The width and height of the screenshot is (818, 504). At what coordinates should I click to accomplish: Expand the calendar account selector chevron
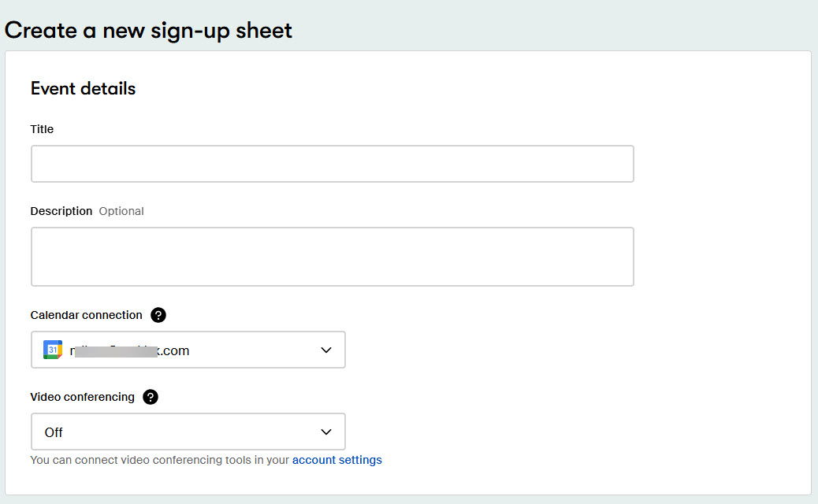click(325, 350)
